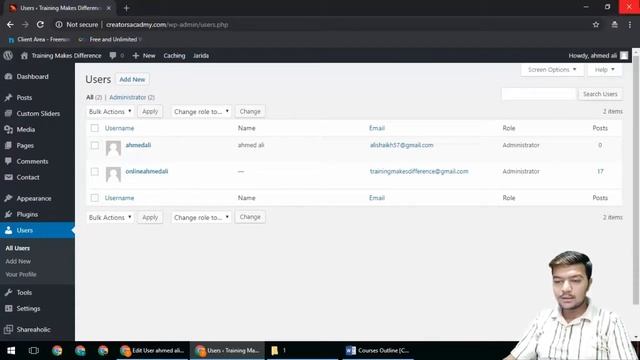Click the page vertical scrollbar
Image resolution: width=640 pixels, height=360 pixels.
[x=636, y=180]
